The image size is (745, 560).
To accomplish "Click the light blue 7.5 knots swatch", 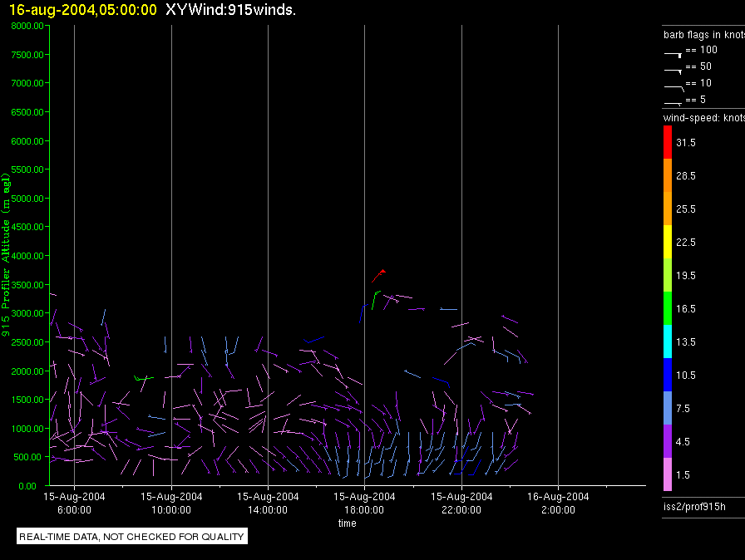I will [668, 408].
